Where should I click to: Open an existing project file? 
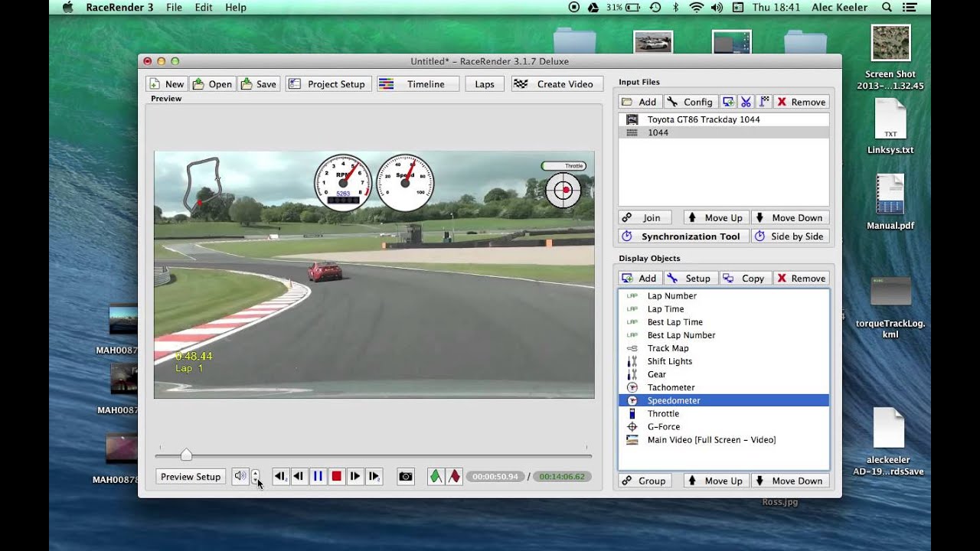coord(212,84)
